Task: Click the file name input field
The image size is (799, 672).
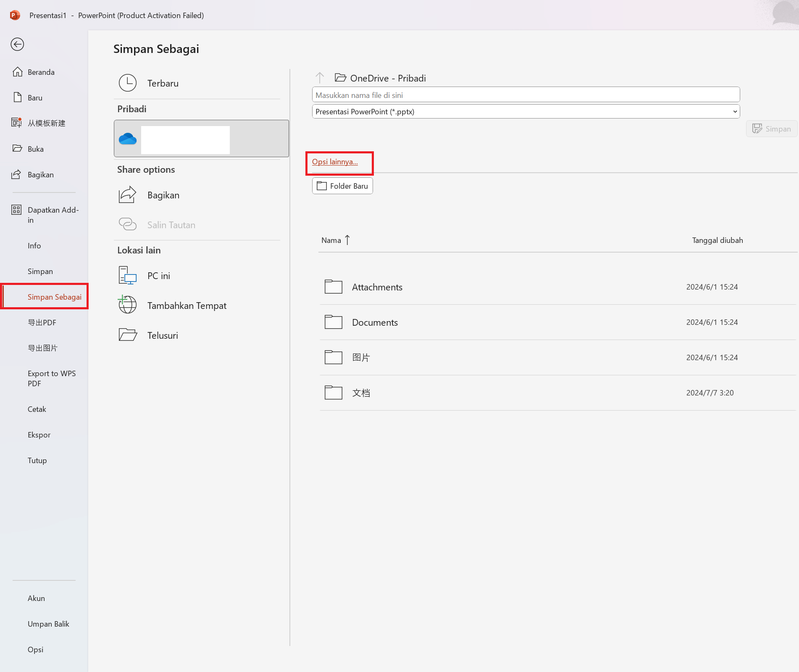Action: [x=526, y=95]
